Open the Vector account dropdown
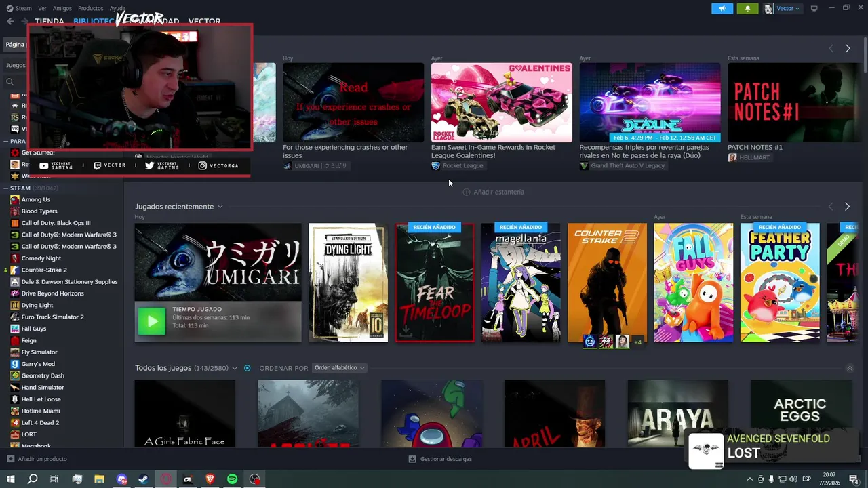This screenshot has width=868, height=488. 783,9
